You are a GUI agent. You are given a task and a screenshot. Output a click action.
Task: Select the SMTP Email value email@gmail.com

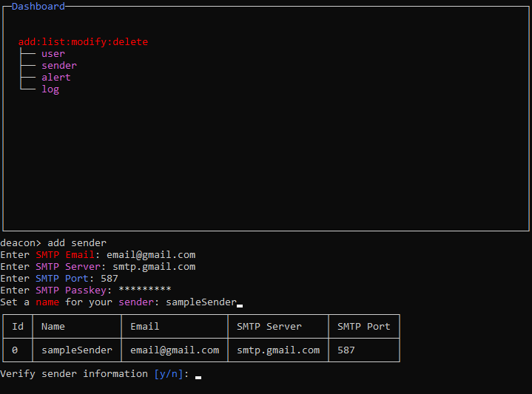point(151,255)
